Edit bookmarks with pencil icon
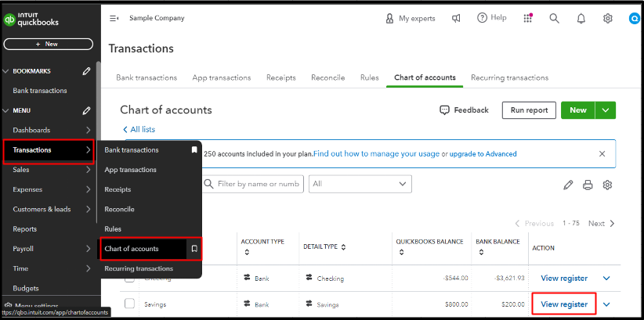 tap(86, 71)
